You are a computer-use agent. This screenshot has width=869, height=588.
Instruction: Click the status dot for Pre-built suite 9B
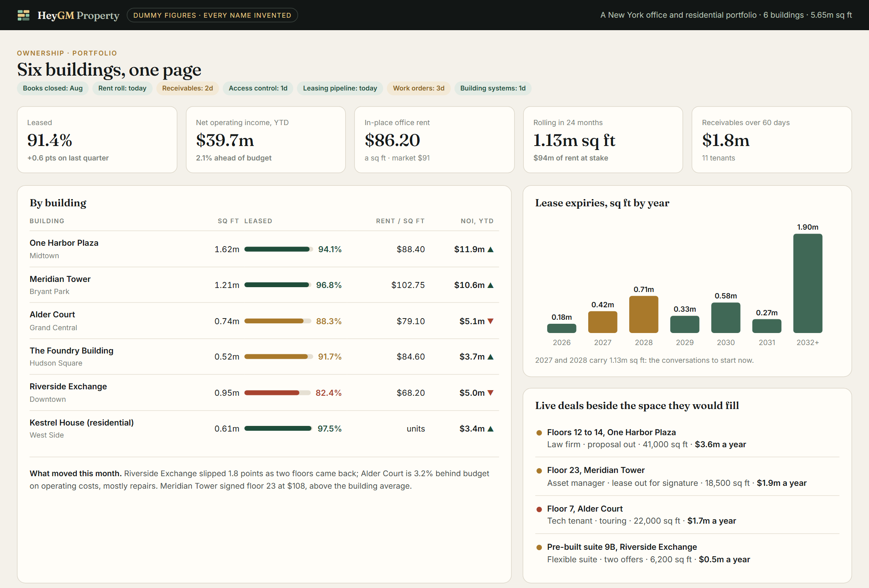click(539, 547)
